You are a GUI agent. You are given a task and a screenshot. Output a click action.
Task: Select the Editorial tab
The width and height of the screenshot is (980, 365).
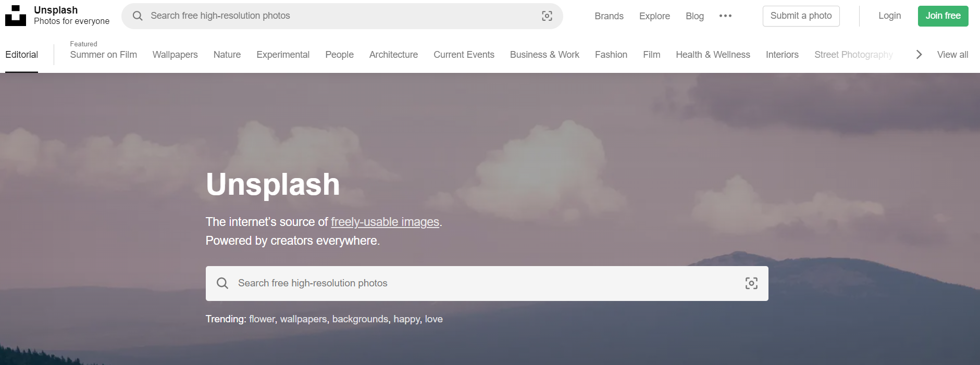[x=21, y=55]
